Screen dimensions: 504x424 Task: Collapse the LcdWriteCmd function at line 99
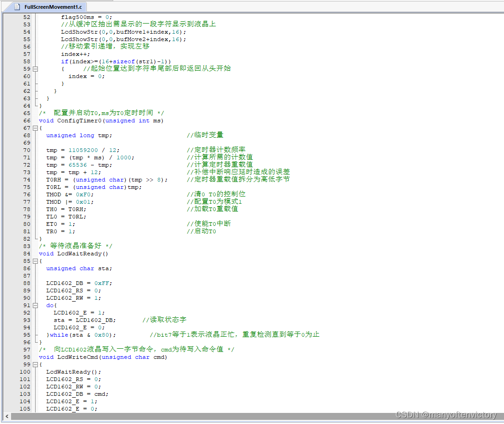tap(36, 364)
